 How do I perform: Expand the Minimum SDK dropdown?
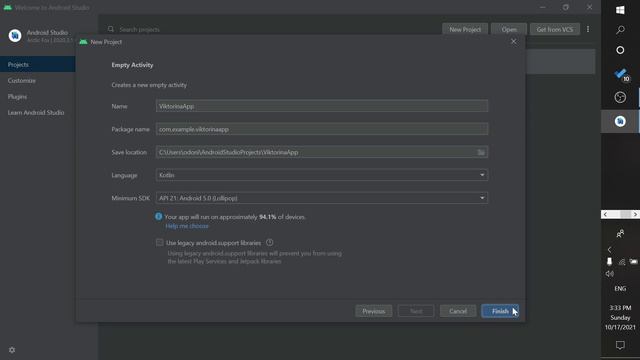(x=322, y=198)
